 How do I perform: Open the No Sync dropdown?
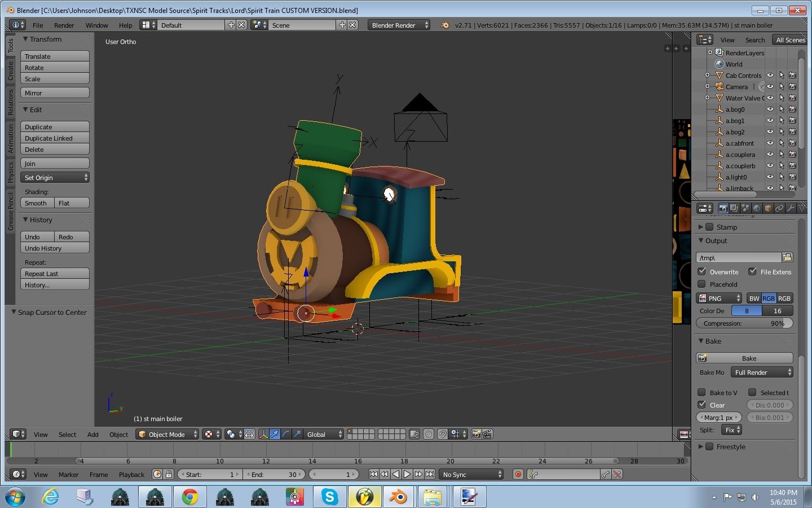pyautogui.click(x=471, y=474)
